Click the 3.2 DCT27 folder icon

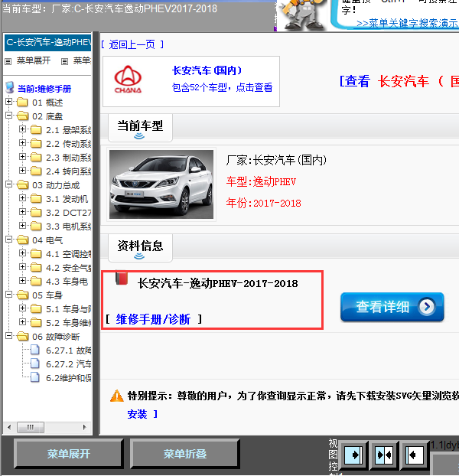click(36, 213)
